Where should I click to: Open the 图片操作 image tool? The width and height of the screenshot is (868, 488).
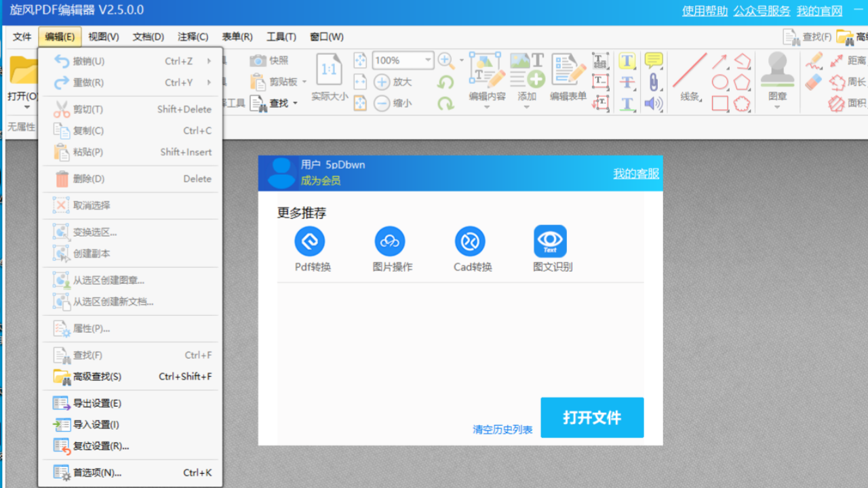coord(391,241)
